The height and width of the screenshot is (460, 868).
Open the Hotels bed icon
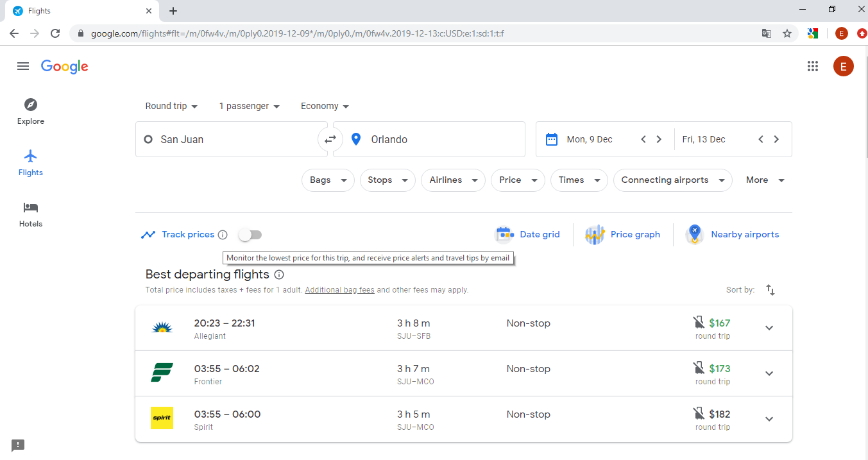pyautogui.click(x=31, y=207)
